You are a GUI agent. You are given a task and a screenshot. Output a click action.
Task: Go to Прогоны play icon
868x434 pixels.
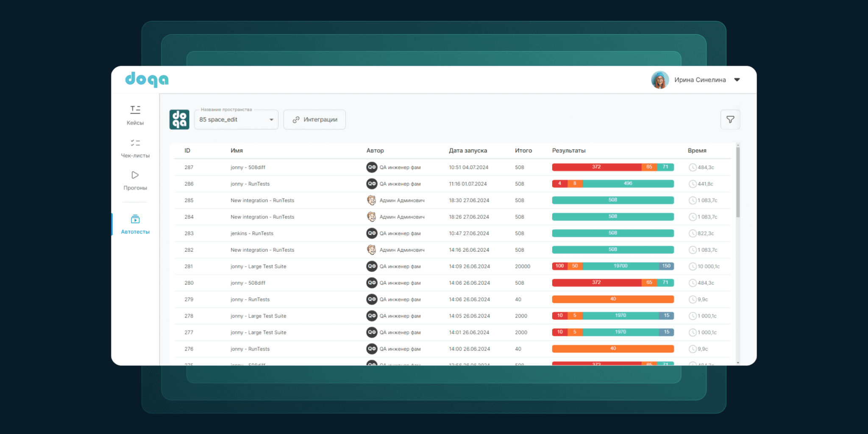coord(135,175)
